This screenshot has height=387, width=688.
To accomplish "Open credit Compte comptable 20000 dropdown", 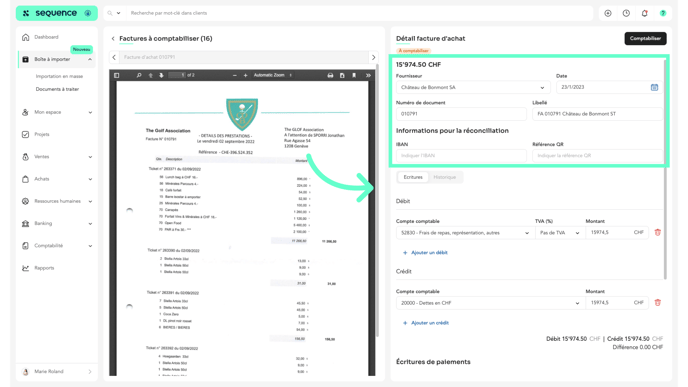I will 490,303.
